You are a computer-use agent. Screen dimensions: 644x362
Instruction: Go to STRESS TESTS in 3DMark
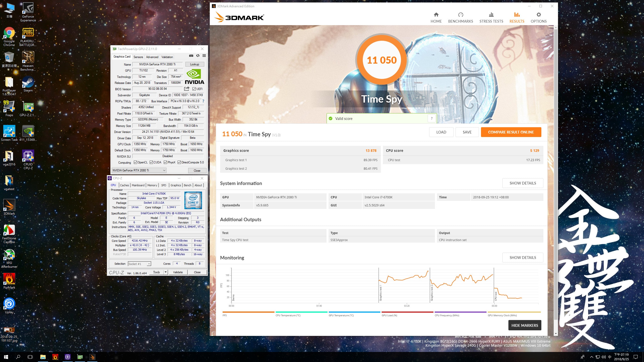[491, 18]
